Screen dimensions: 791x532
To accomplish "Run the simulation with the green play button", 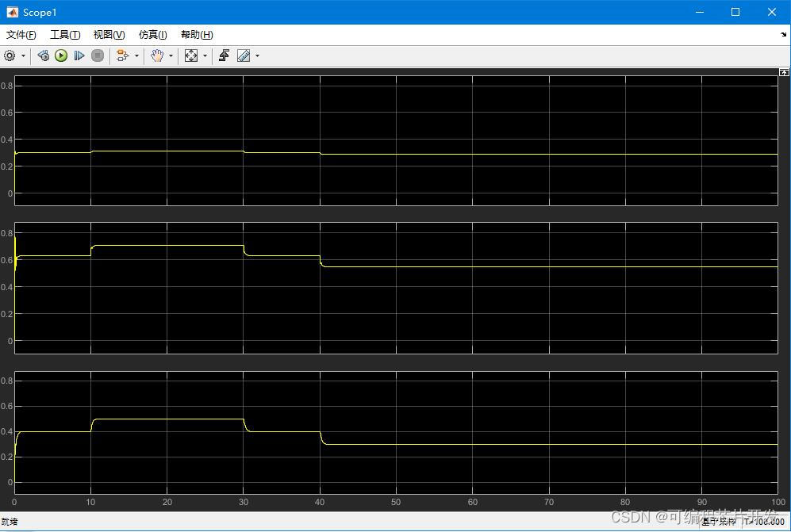I will [x=61, y=56].
